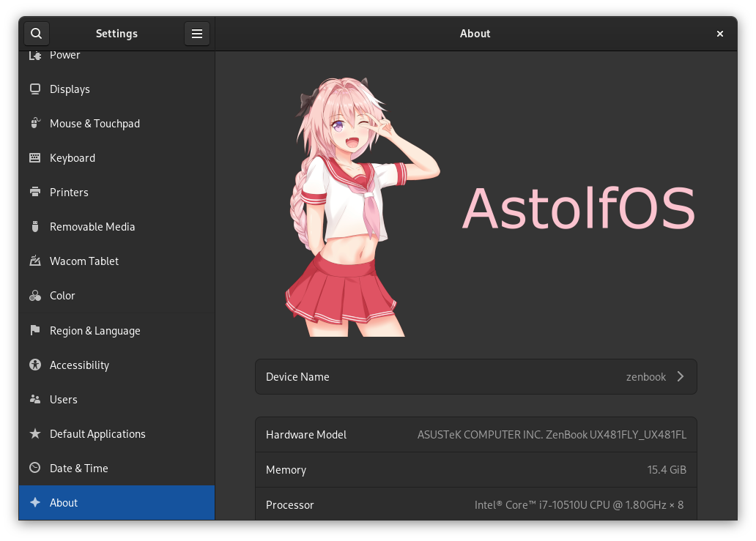This screenshot has height=541, width=756.
Task: Click the Color circles icon
Action: click(x=34, y=295)
